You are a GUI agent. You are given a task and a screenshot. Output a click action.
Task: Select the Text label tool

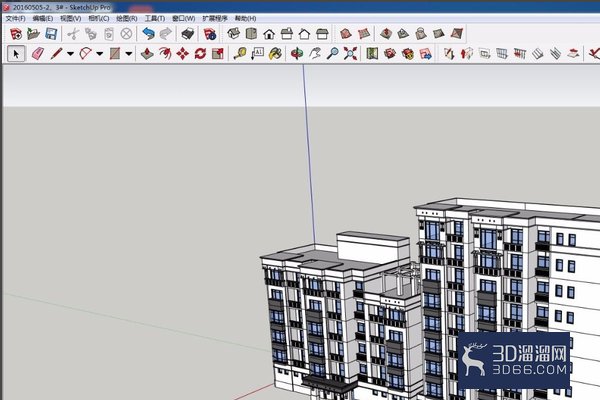258,54
